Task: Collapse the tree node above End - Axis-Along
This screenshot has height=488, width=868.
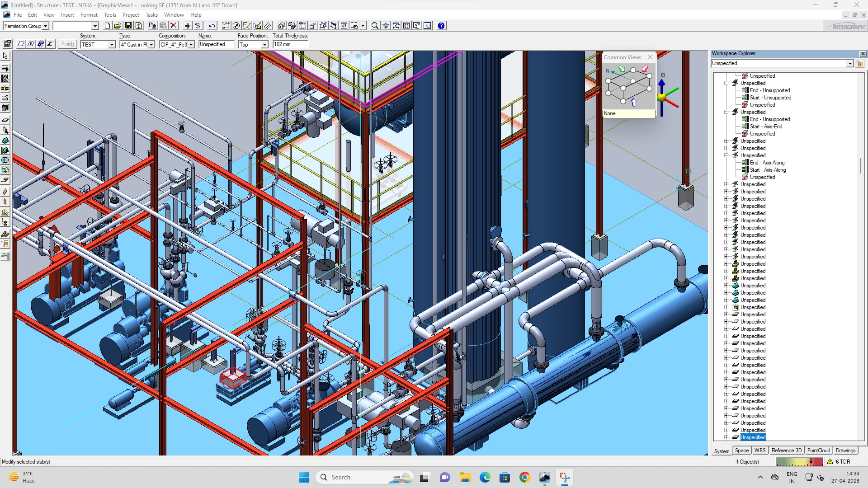Action: pyautogui.click(x=726, y=155)
